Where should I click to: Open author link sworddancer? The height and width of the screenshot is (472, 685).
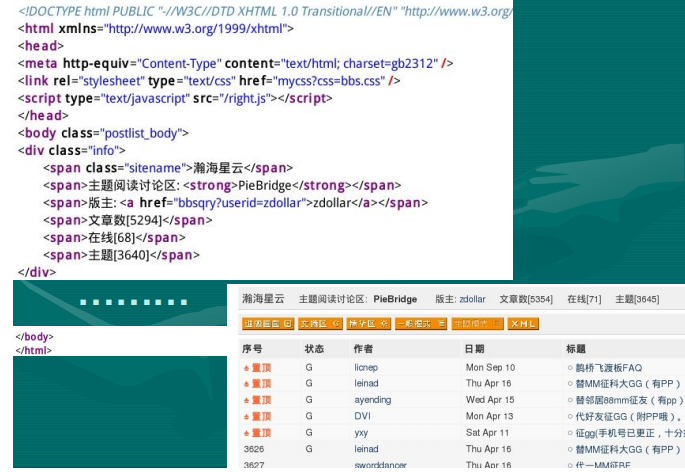(x=380, y=465)
